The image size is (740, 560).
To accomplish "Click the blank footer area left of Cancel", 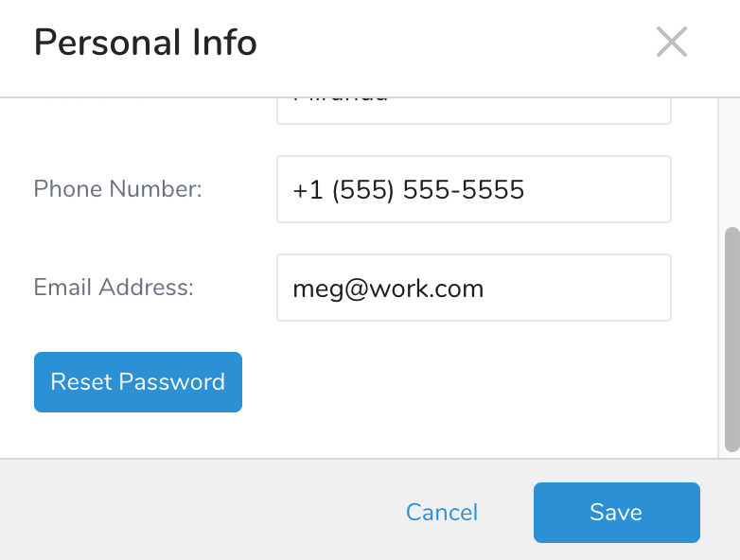I will [189, 513].
